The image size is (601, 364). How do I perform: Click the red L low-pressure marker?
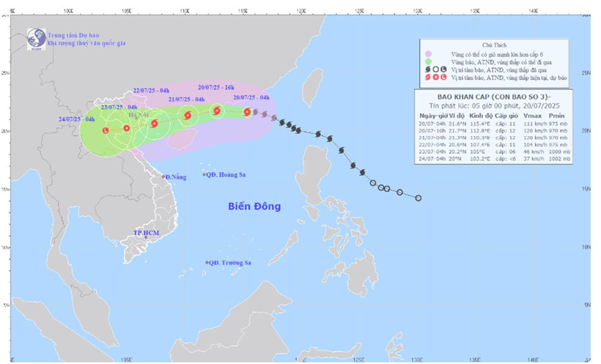coord(105,130)
